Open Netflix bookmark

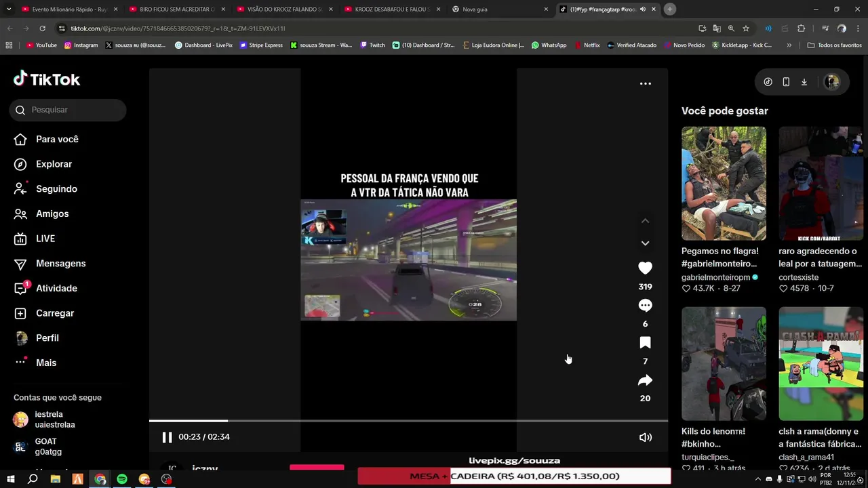(x=587, y=45)
